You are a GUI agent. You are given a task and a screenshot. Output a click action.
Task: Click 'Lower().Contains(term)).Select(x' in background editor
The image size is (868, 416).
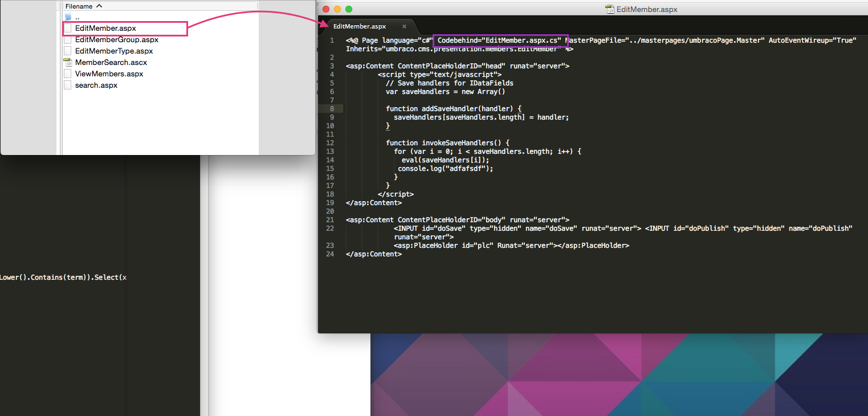click(63, 278)
